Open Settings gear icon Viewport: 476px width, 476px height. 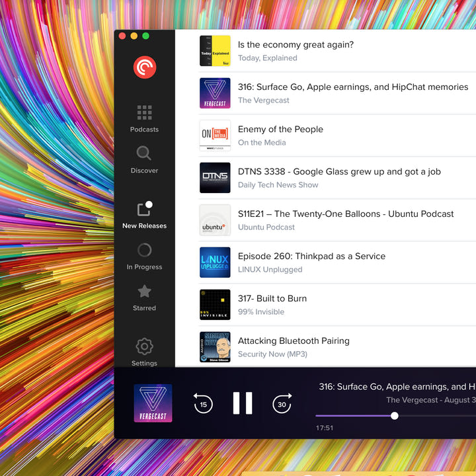tap(145, 346)
